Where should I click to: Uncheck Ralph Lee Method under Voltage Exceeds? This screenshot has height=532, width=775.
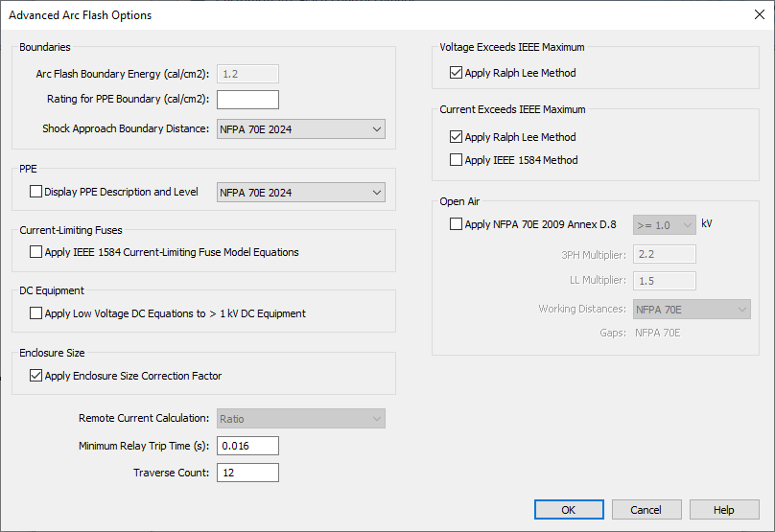[456, 73]
